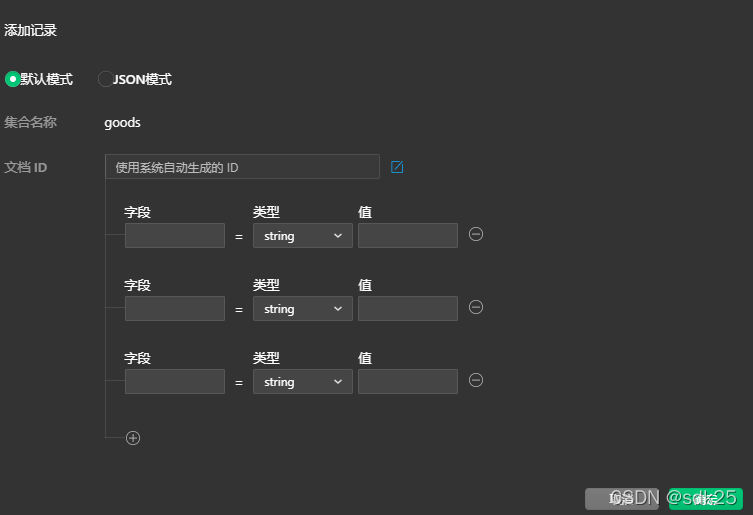Screen dimensions: 753x515
Task: Add a new field with the plus icon
Action: [x=133, y=438]
